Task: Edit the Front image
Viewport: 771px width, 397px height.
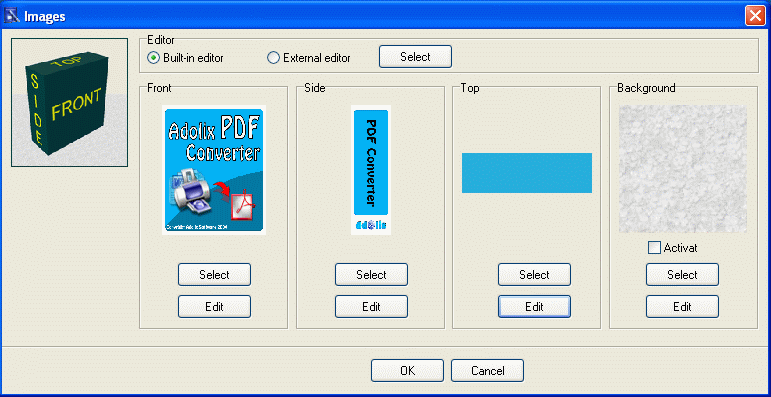Action: (214, 306)
